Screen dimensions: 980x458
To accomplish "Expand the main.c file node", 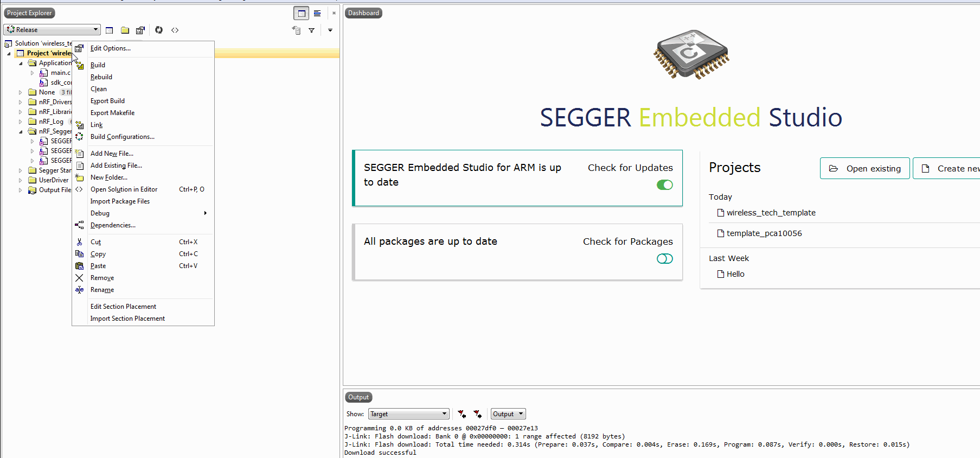I will [x=33, y=73].
